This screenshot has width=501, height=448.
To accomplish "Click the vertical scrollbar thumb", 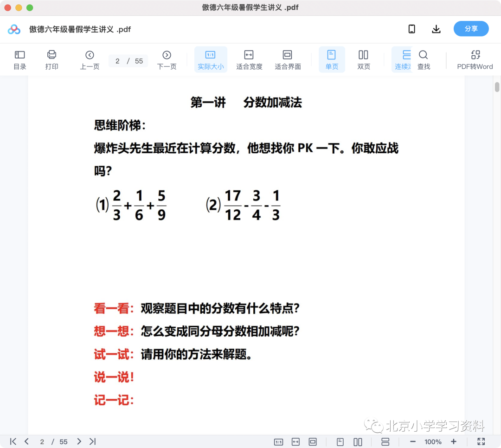I will pyautogui.click(x=497, y=87).
